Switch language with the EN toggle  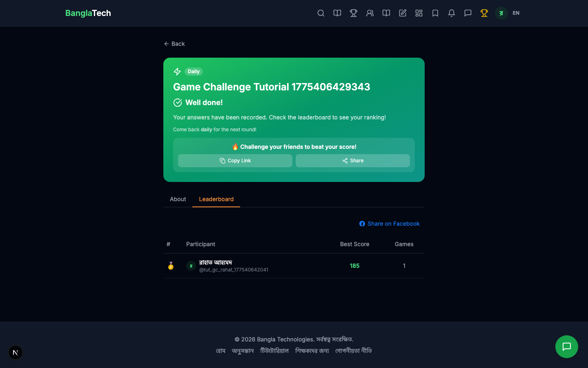516,13
